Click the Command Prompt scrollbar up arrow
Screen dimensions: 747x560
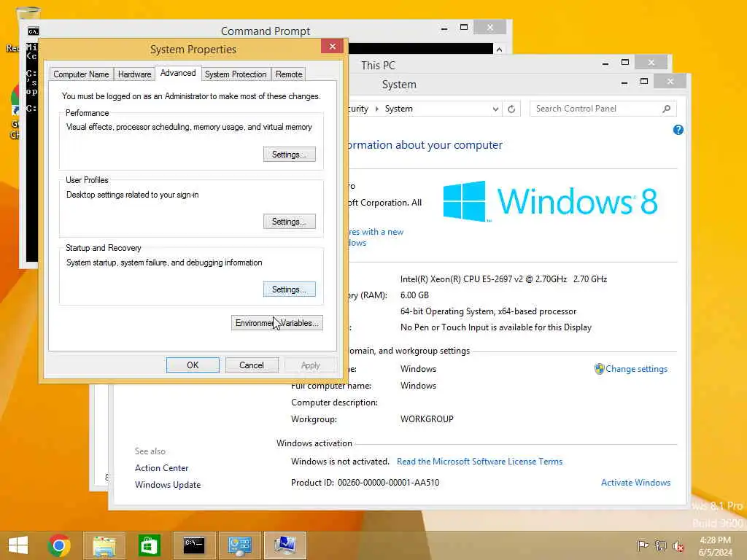[x=499, y=49]
